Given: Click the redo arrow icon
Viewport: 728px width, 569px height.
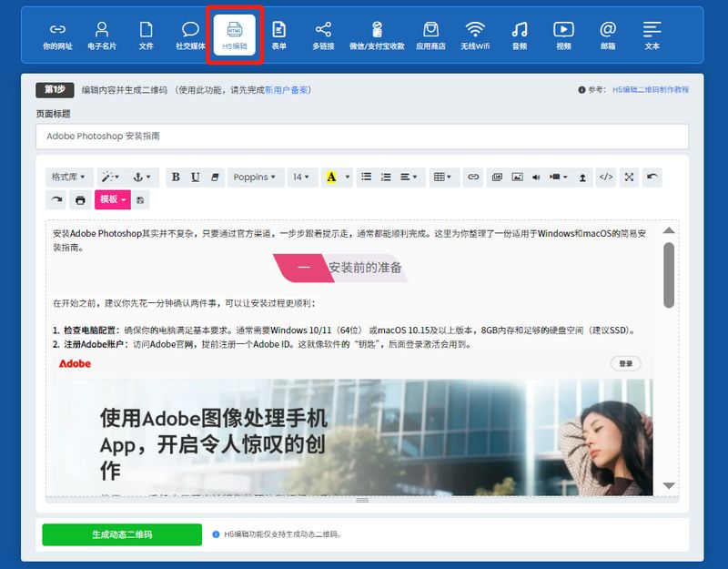Looking at the screenshot, I should (x=57, y=199).
